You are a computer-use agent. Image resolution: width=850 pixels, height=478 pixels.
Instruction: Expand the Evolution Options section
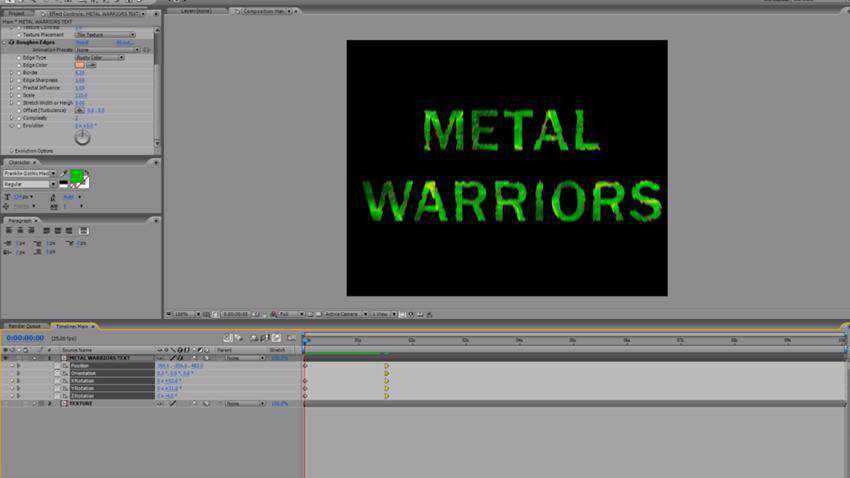(x=11, y=151)
